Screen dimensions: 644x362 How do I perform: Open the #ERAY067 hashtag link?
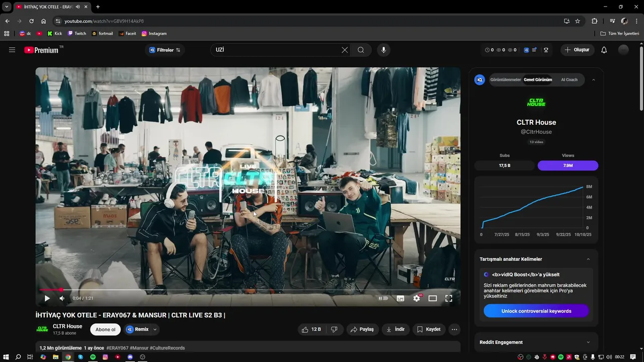(x=117, y=348)
